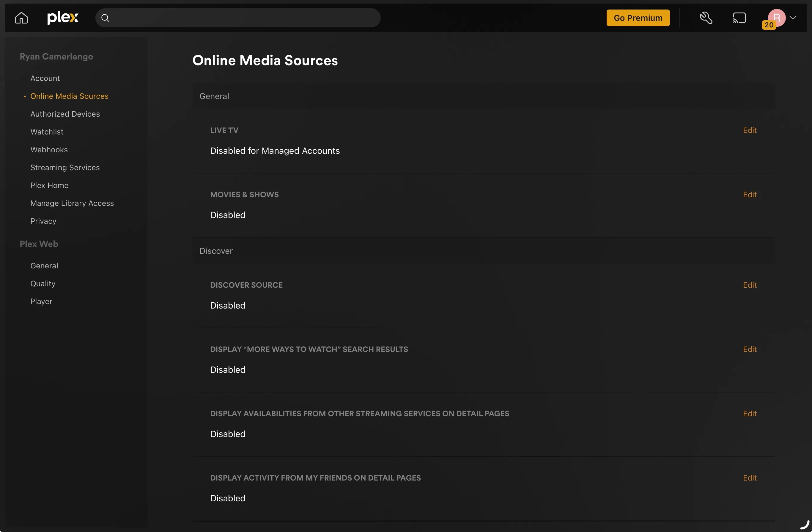Open the Watchlist settings page
Screen dimensions: 812x532
click(47, 132)
